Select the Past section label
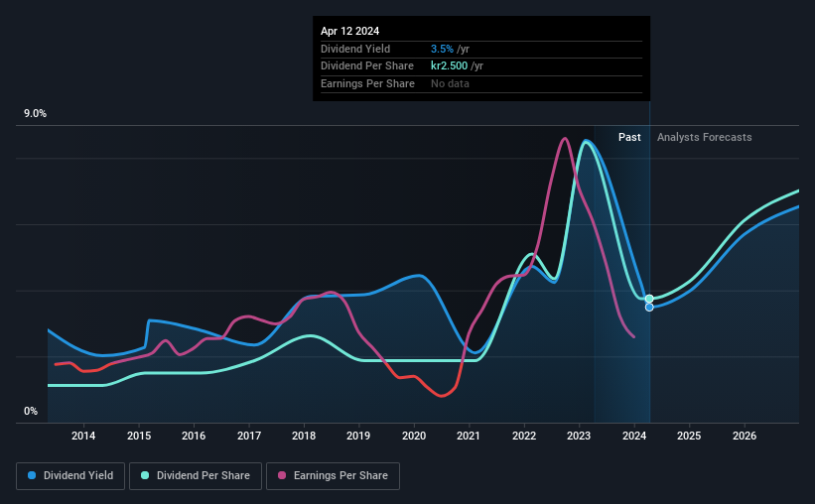Image resolution: width=815 pixels, height=504 pixels. pos(629,137)
